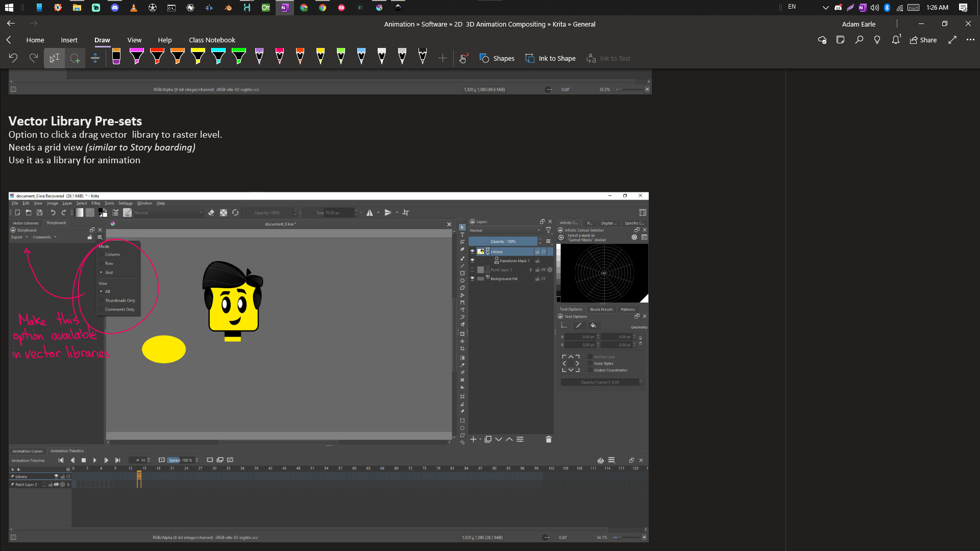Open the Adam Earle account button
The width and height of the screenshot is (980, 551).
click(x=859, y=24)
